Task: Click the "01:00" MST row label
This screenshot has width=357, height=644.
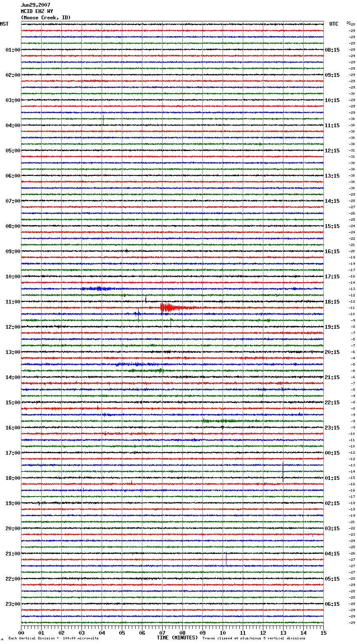Action: coord(13,50)
